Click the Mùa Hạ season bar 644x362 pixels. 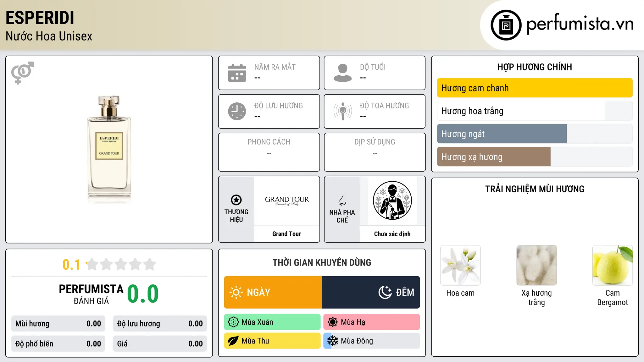[372, 322]
